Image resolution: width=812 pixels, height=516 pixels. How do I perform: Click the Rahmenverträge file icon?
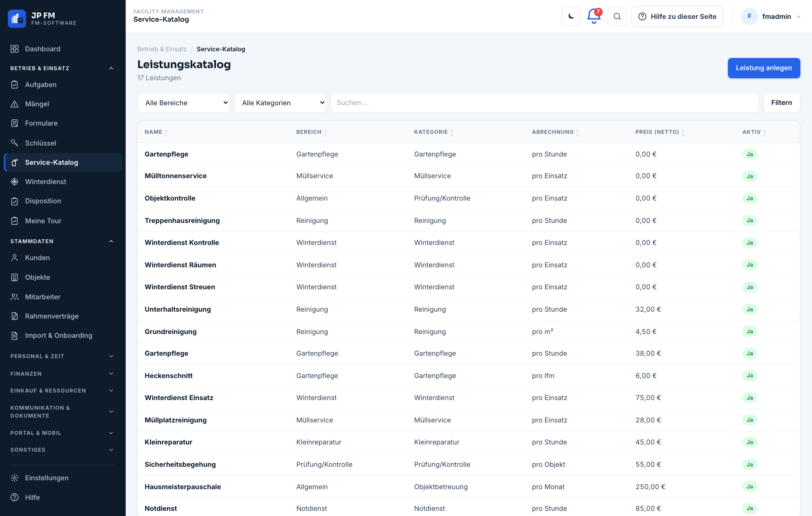tap(14, 316)
